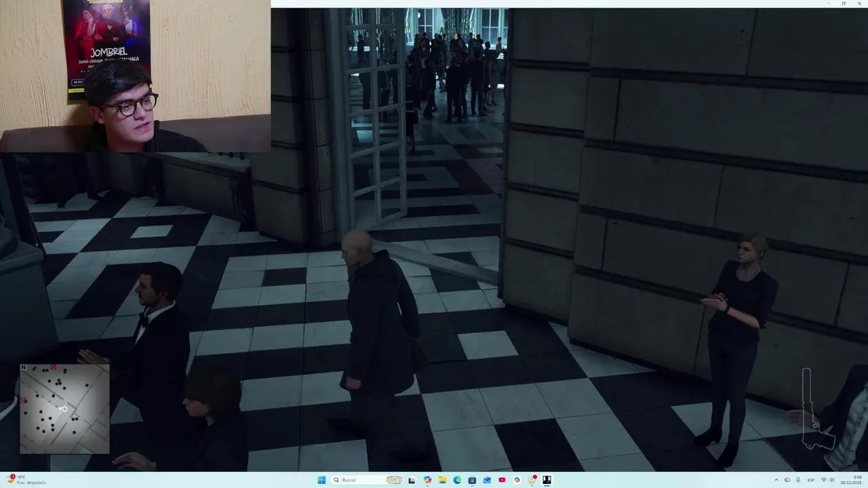Open Task View from the taskbar
Viewport: 868px width, 488px height.
412,480
